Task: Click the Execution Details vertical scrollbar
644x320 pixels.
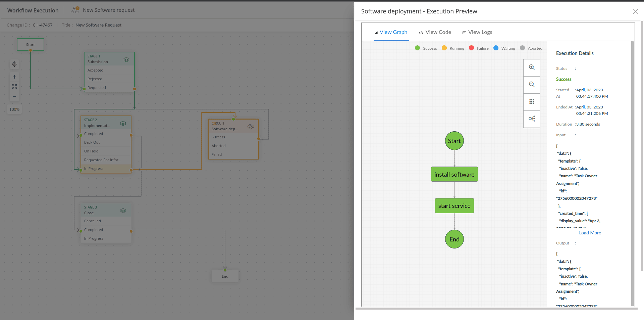Action: [x=633, y=168]
